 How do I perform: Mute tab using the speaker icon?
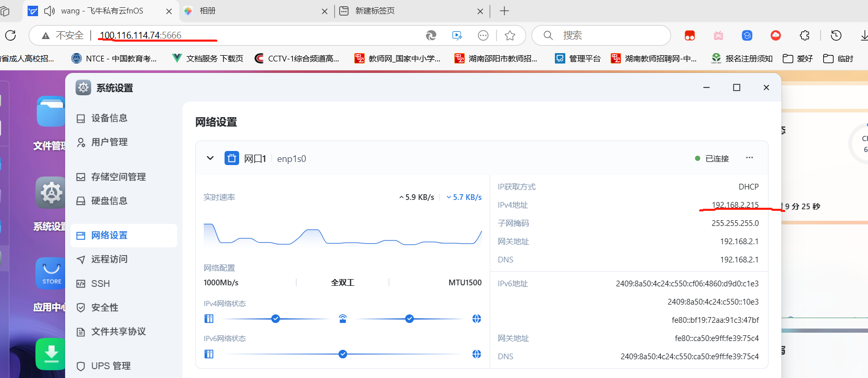(49, 11)
